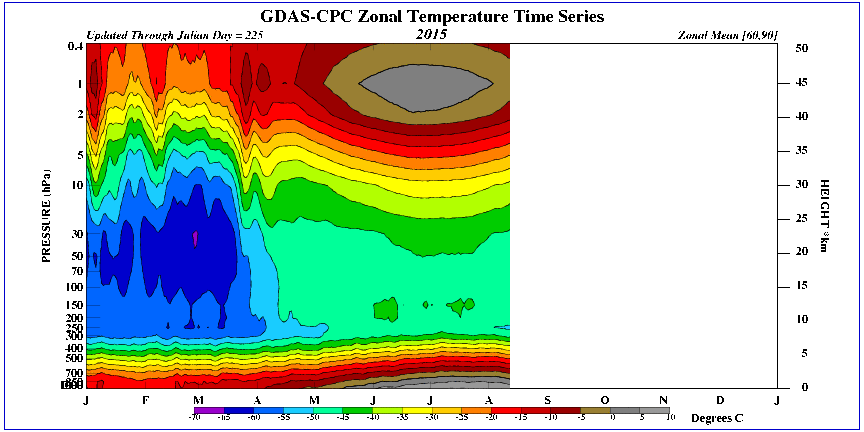The height and width of the screenshot is (432, 864).
Task: Click the O month label on the time axis
Action: coord(604,399)
